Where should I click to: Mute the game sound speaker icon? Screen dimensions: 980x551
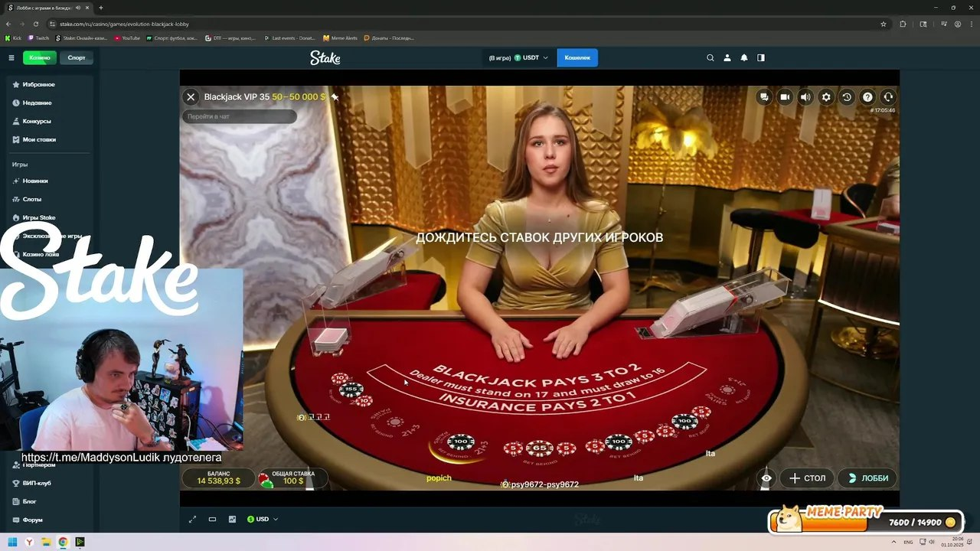point(805,97)
